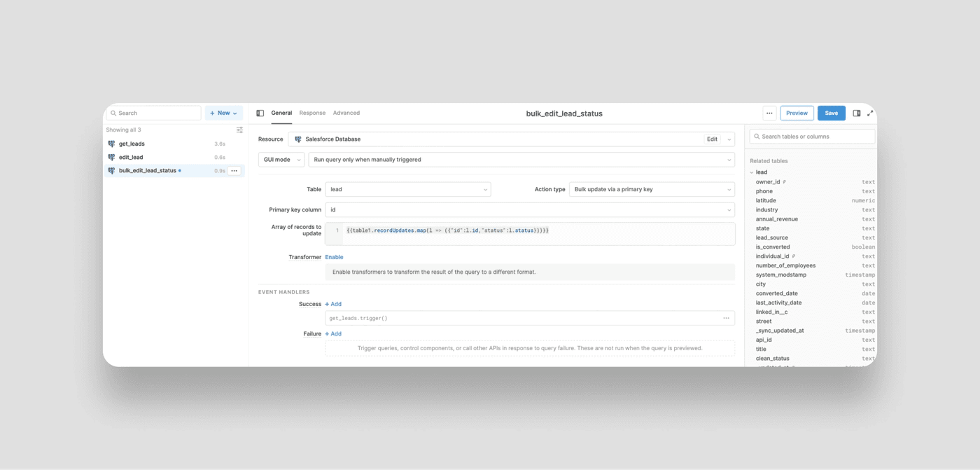980x470 pixels.
Task: Click the right panel toggle icon
Action: (x=856, y=113)
